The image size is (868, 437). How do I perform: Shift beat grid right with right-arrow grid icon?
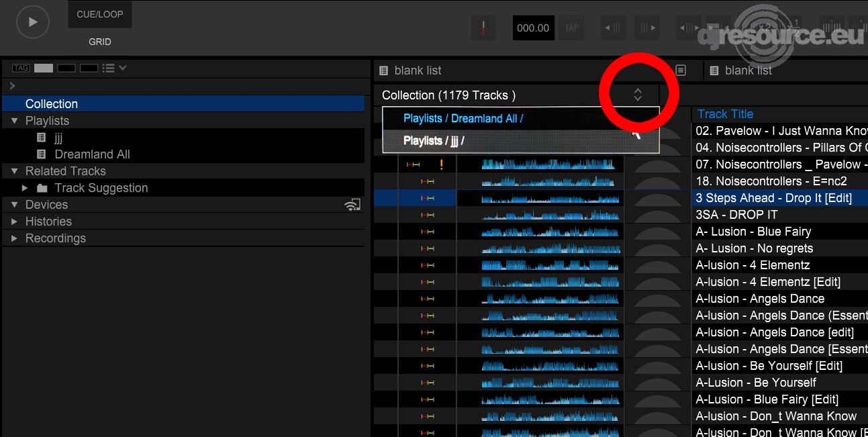pos(648,28)
